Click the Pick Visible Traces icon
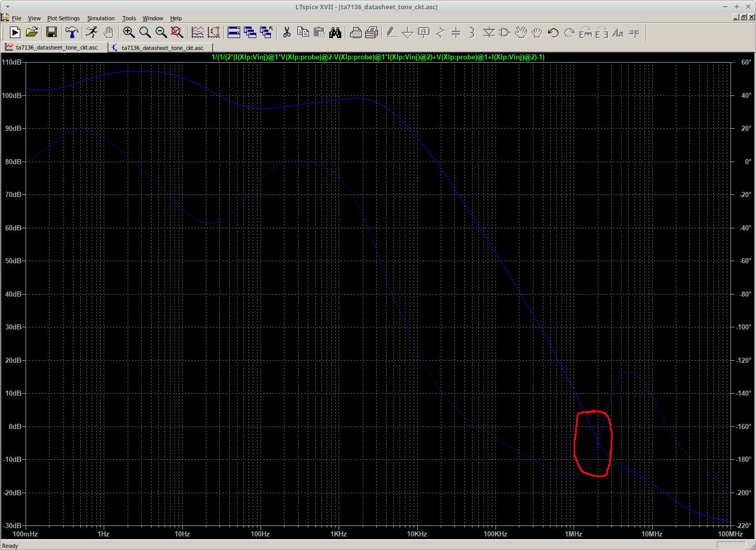The height and width of the screenshot is (550, 756). click(x=197, y=33)
